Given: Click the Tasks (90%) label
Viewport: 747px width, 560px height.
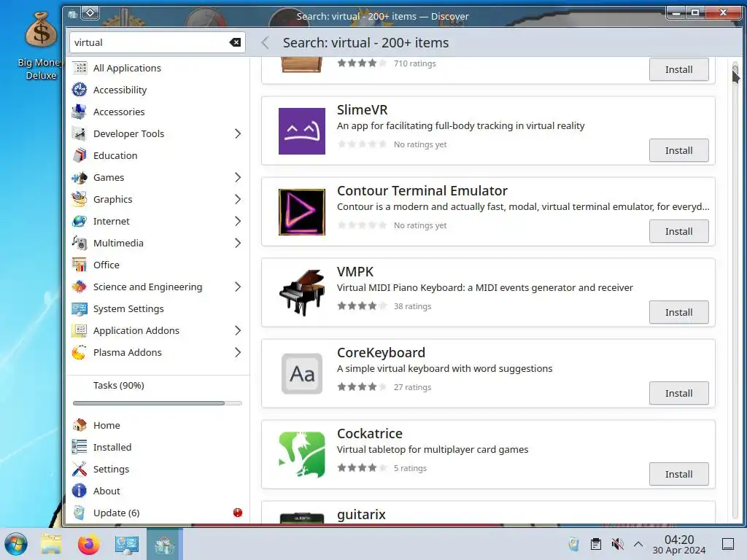Looking at the screenshot, I should tap(119, 385).
